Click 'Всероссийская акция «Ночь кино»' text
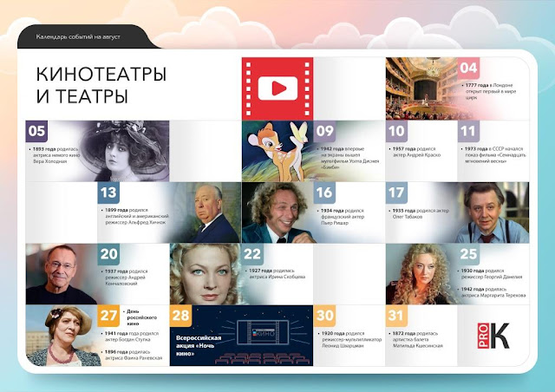The height and width of the screenshot is (392, 555). click(x=199, y=345)
